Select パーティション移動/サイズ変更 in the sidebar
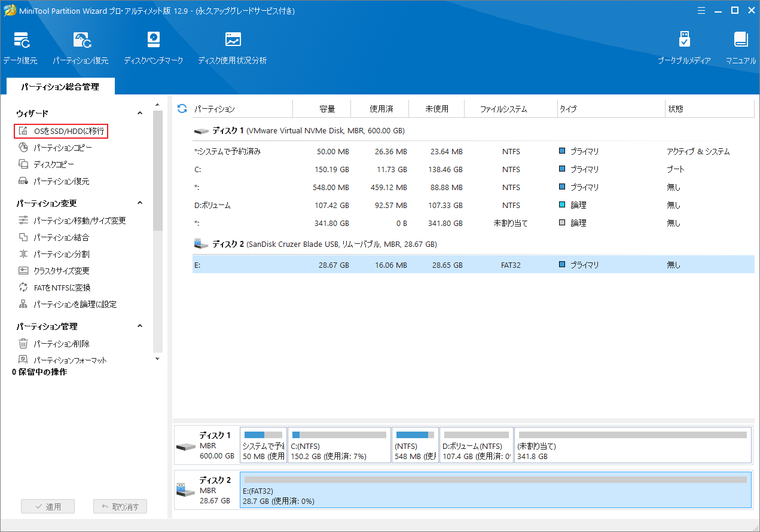The height and width of the screenshot is (532, 760). pyautogui.click(x=80, y=221)
